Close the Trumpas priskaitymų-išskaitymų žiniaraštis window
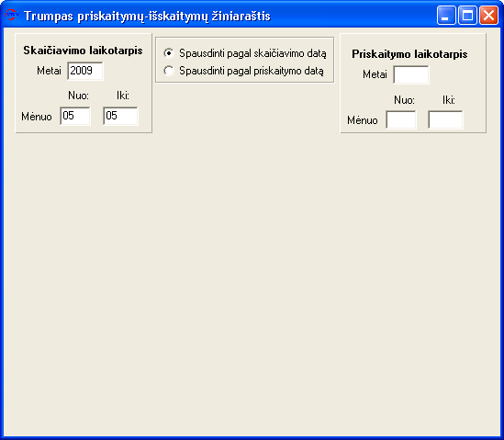504x440 pixels. coord(488,15)
